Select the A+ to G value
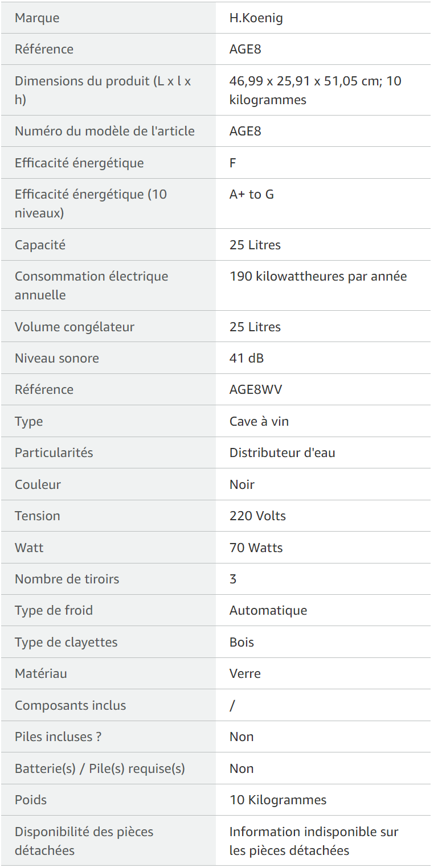Viewport: 438px width, 868px height. coord(251,195)
